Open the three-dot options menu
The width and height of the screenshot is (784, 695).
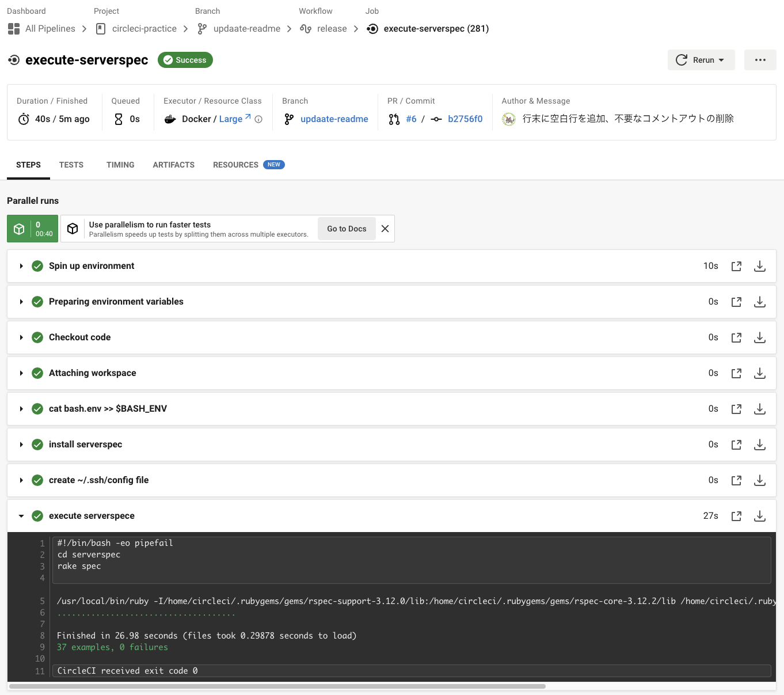click(x=760, y=59)
